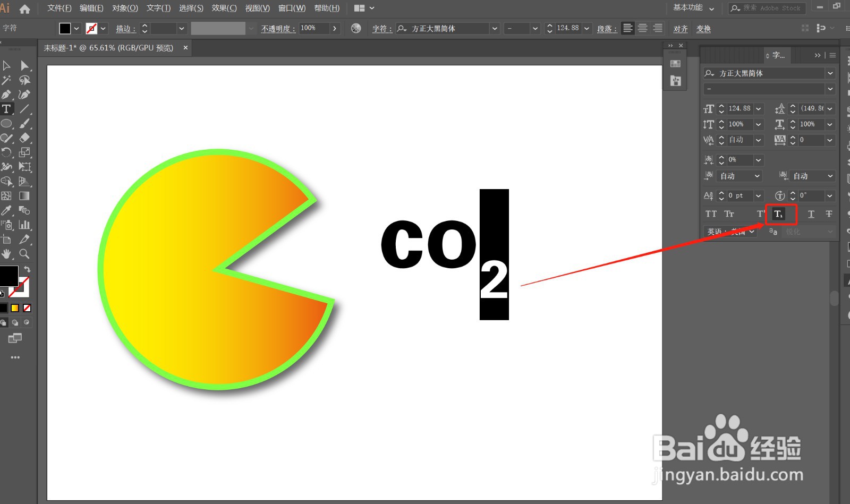
Task: Select the Free Transform tool
Action: [x=24, y=167]
